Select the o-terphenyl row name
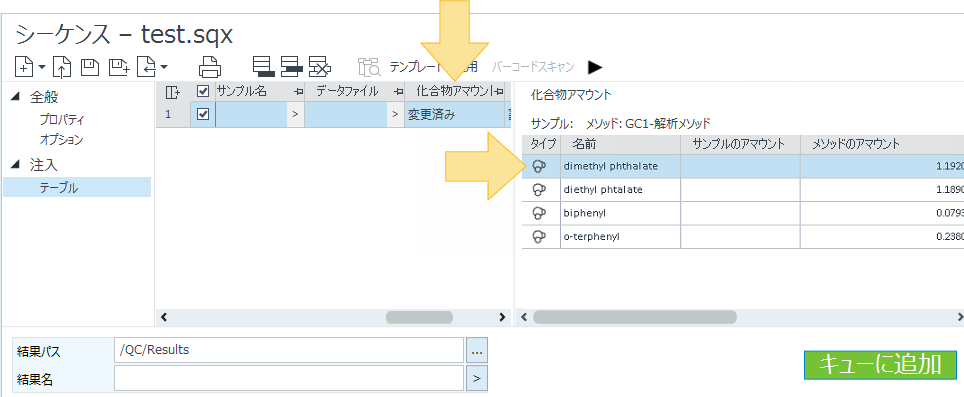 pos(591,237)
